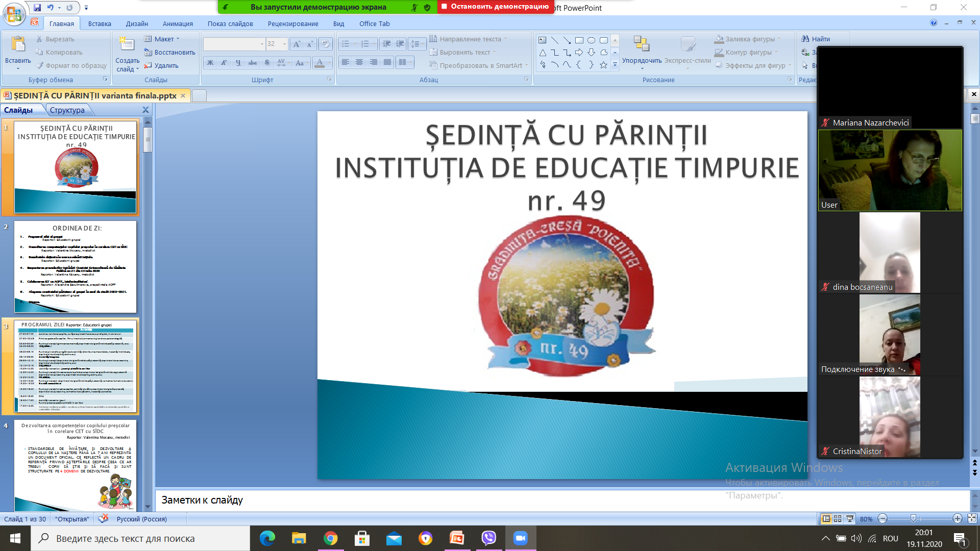Image resolution: width=980 pixels, height=551 pixels.
Task: Click the Вставить paste icon
Action: point(18,45)
